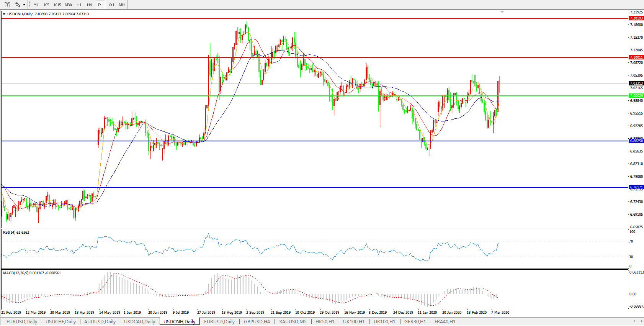Choose the M15 timeframe button

[57, 5]
